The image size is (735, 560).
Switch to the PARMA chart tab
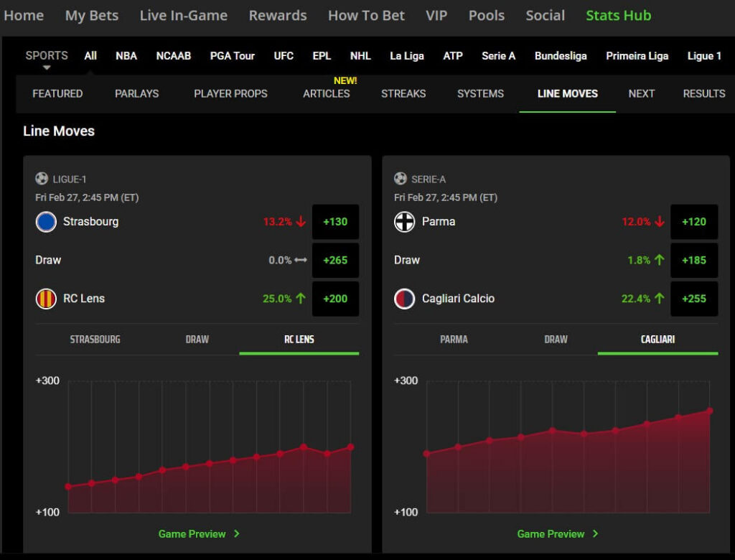454,340
